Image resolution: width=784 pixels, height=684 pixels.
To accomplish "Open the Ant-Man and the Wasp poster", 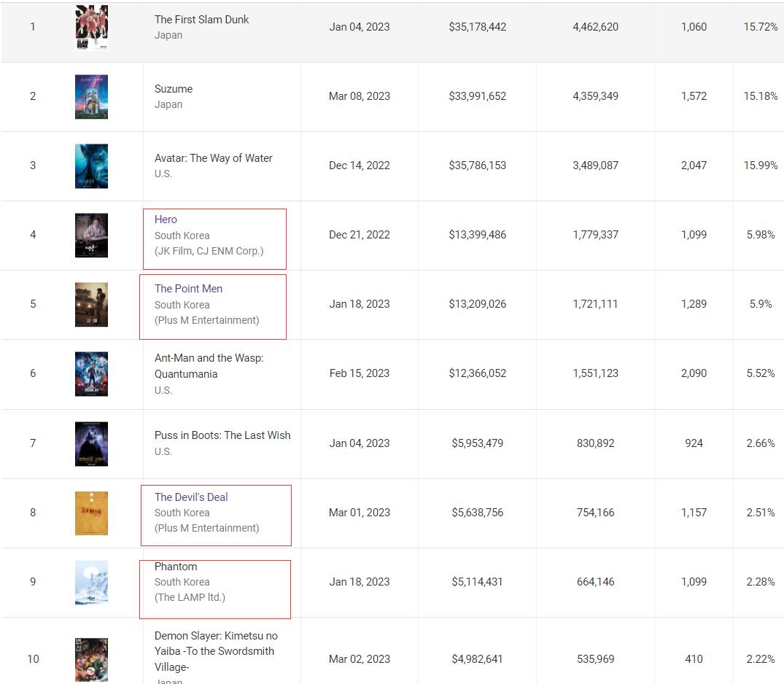I will (91, 374).
